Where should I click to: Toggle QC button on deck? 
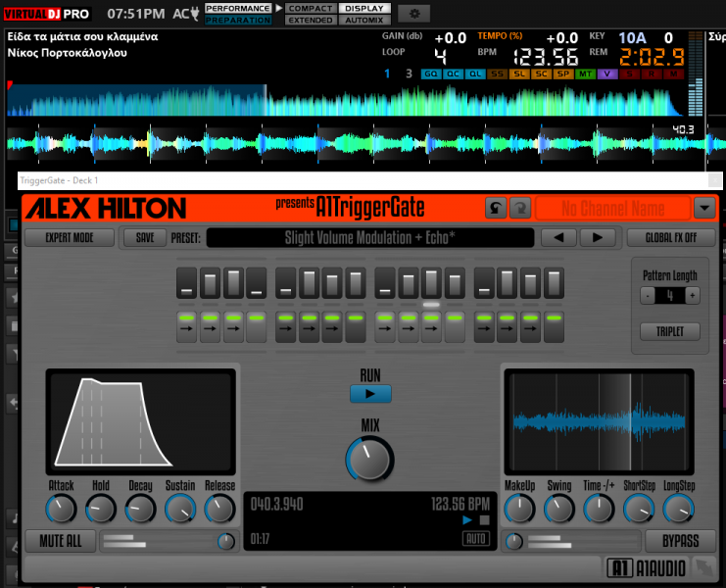[454, 73]
